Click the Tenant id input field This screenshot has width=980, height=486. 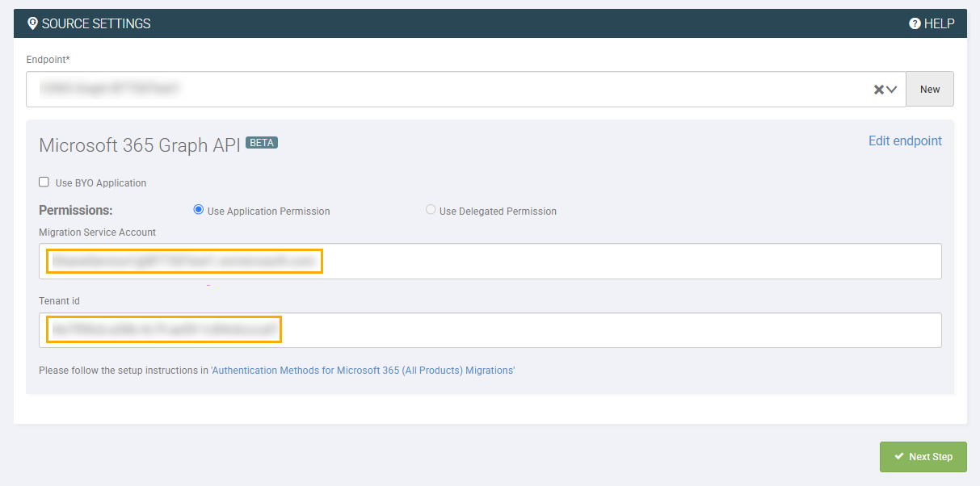click(x=490, y=330)
